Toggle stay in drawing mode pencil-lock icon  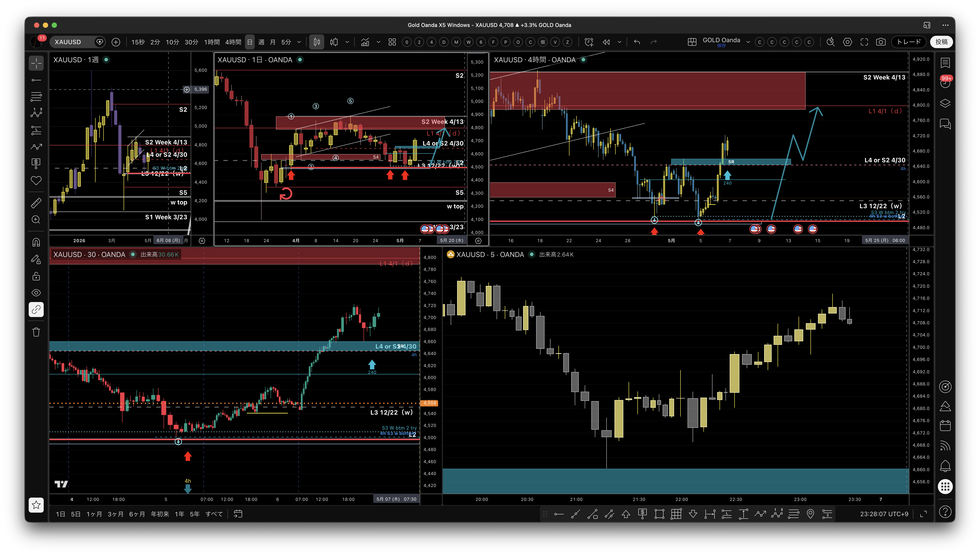coord(36,259)
